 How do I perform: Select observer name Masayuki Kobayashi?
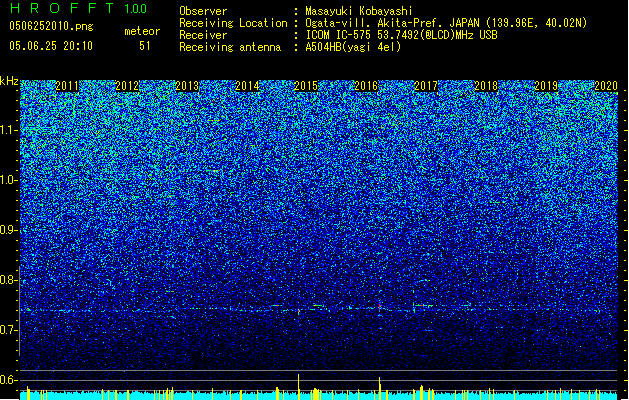click(359, 11)
